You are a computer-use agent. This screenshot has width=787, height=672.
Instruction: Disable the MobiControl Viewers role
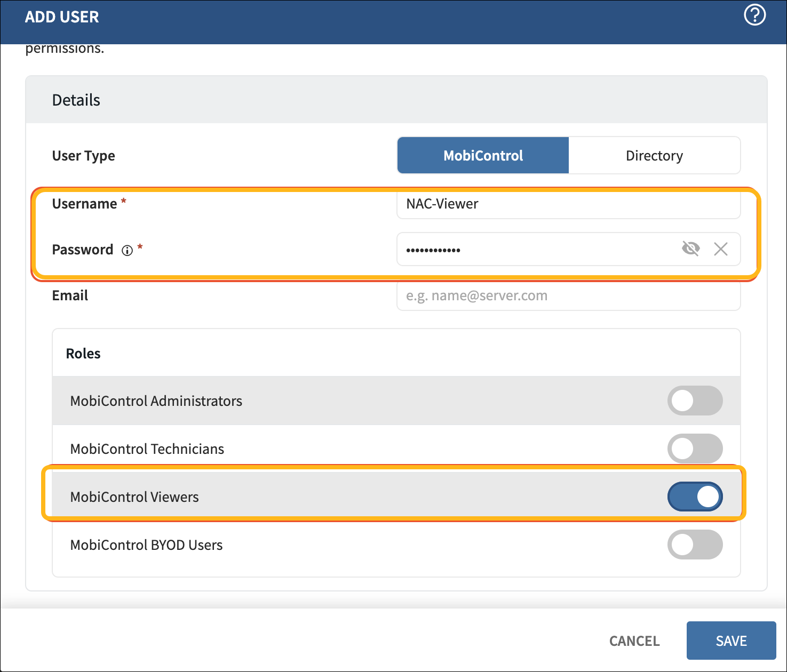(x=695, y=497)
